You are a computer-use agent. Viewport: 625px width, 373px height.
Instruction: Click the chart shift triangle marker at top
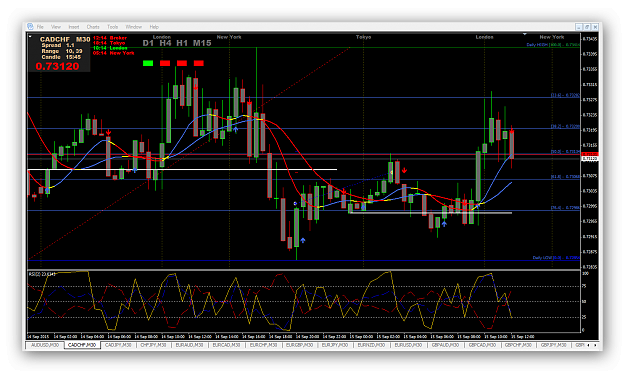click(525, 34)
